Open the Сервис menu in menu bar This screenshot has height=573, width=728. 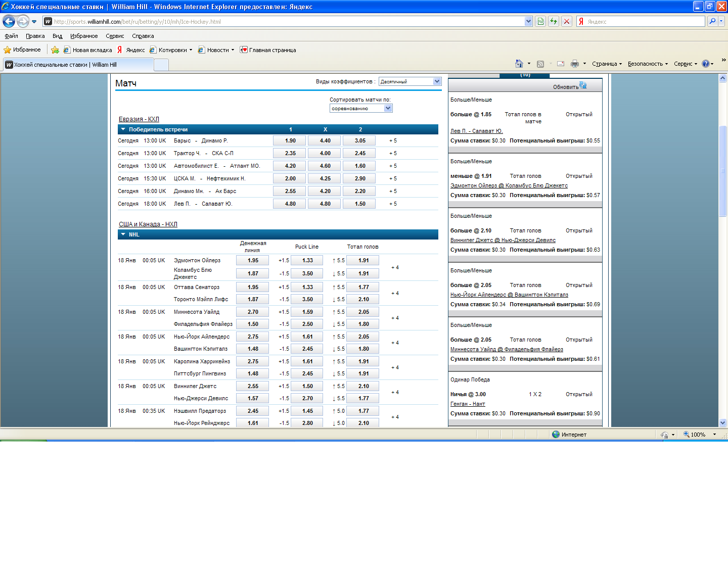point(115,36)
